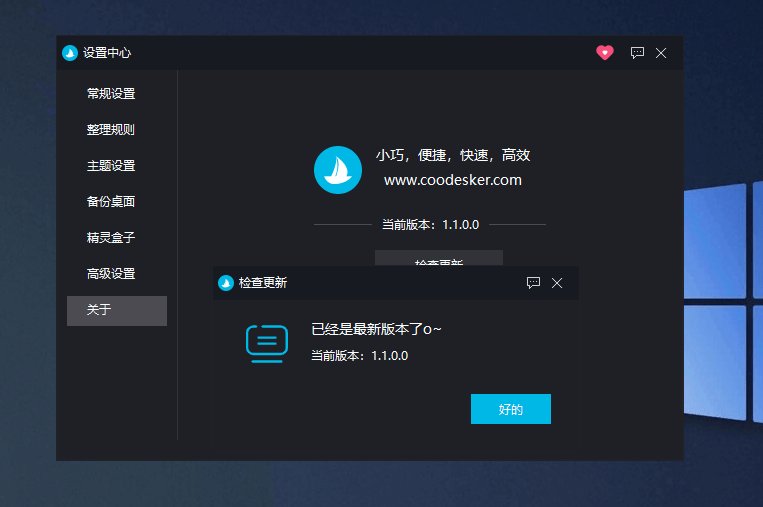Viewport: 763px width, 507px height.
Task: Show the 高级设置 options
Action: click(x=111, y=274)
